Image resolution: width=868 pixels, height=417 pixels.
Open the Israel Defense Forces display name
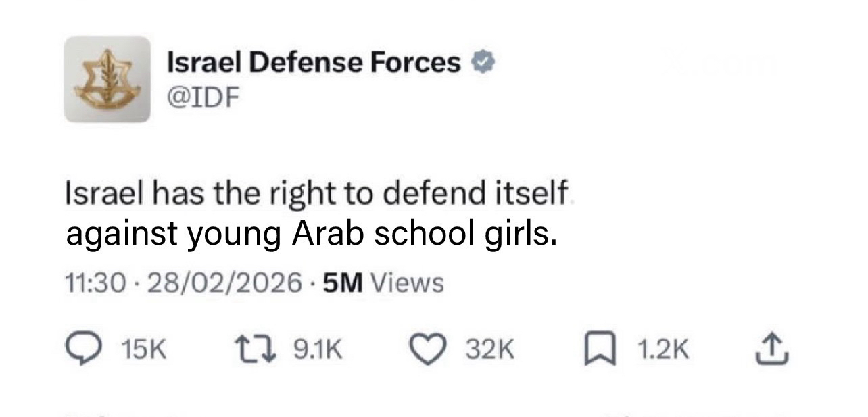tap(314, 63)
